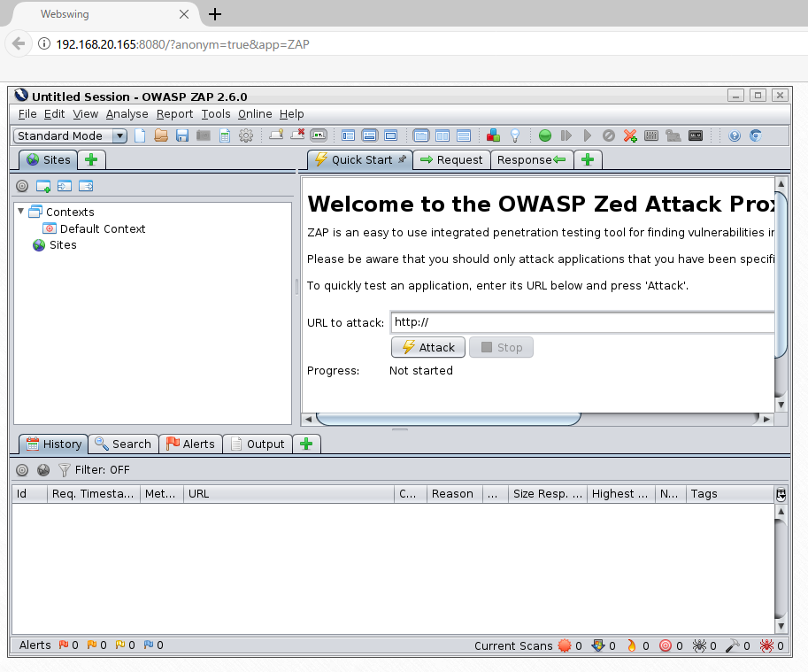Viewport: 808px width, 672px height.
Task: Open Session Properties icon
Action: tap(225, 135)
